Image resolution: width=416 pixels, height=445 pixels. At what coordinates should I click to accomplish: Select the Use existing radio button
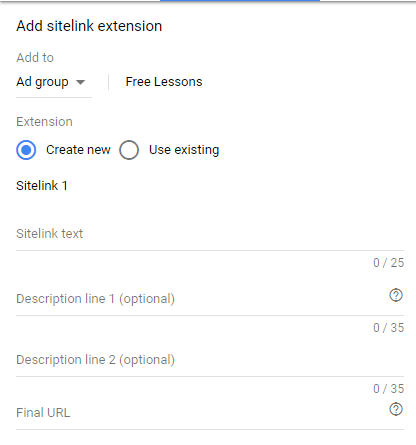tap(129, 150)
